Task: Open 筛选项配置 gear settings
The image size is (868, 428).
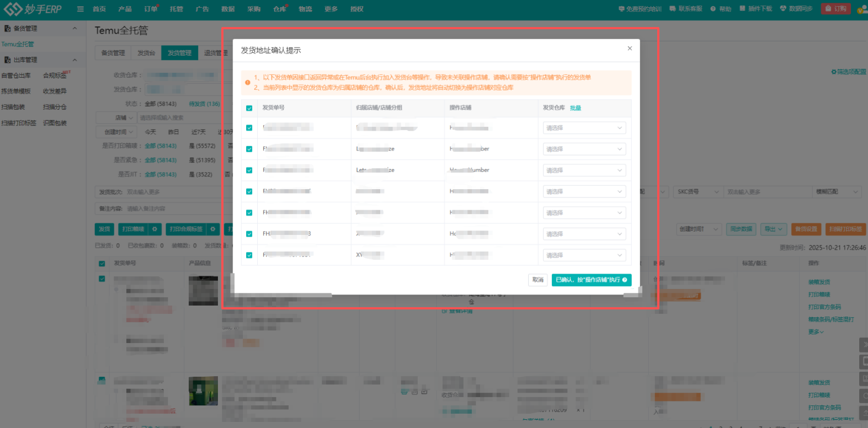Action: click(849, 72)
